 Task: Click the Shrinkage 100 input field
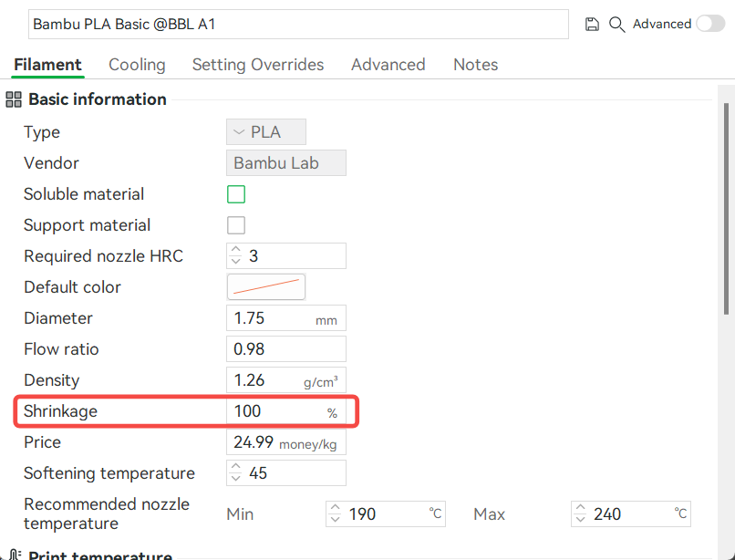pyautogui.click(x=286, y=410)
